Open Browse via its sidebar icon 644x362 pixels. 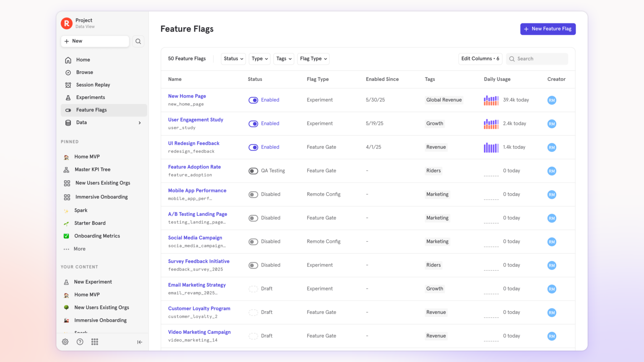tap(68, 72)
